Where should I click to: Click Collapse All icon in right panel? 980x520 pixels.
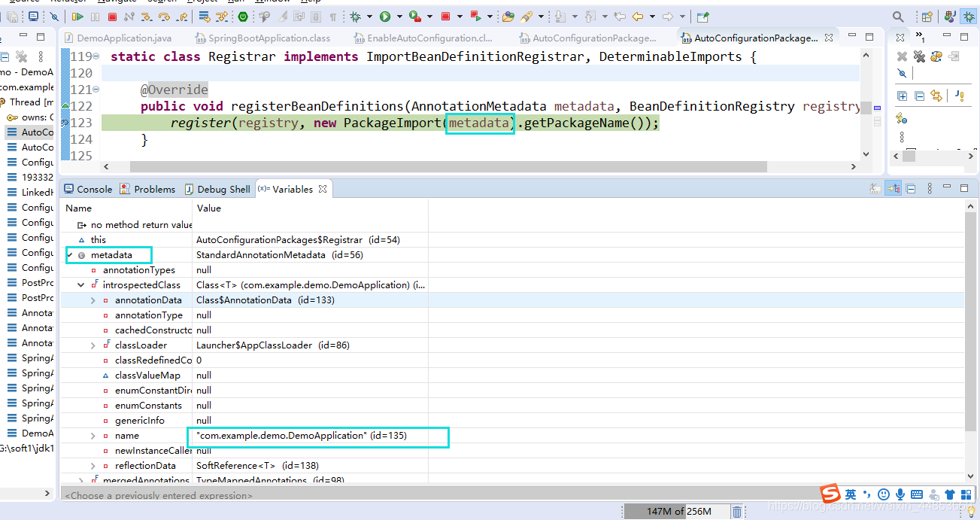point(919,96)
